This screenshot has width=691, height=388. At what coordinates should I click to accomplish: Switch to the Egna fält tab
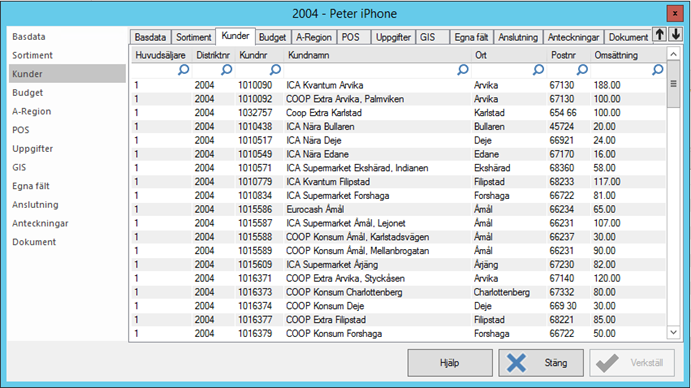click(471, 37)
